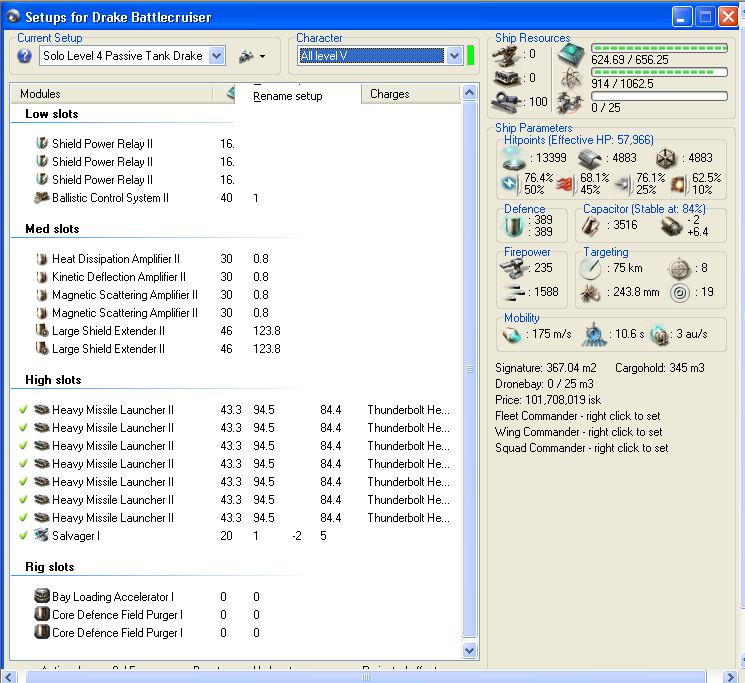Click the thermal resistance icon
745x683 pixels.
click(x=566, y=184)
